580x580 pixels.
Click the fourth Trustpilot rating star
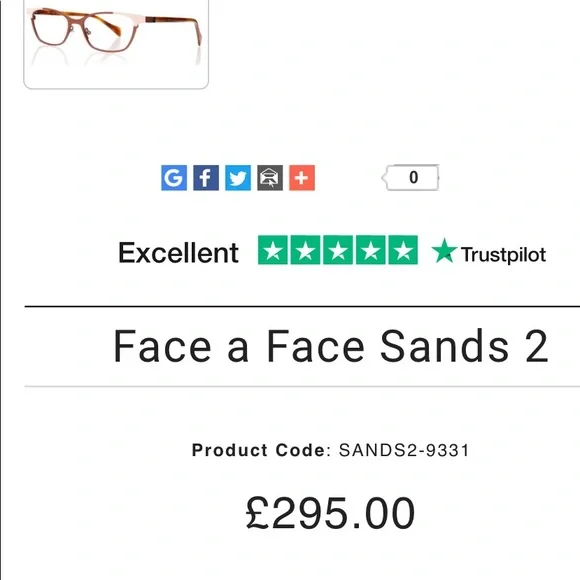[371, 250]
